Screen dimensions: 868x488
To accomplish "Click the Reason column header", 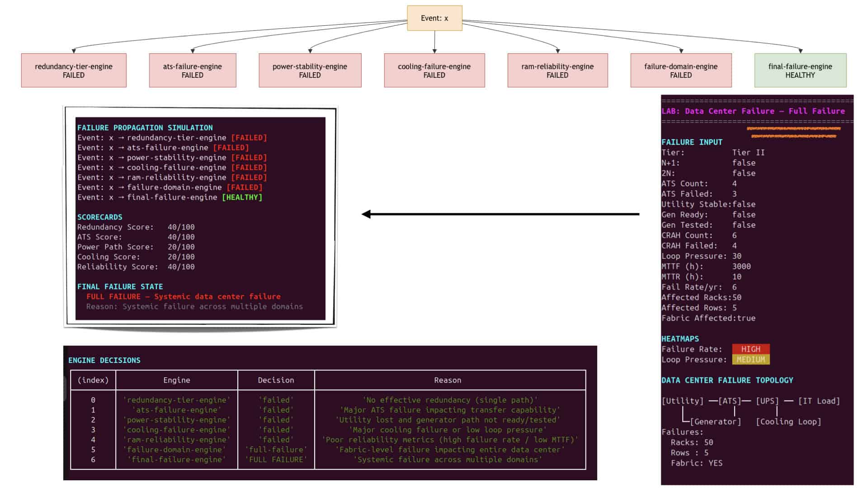I will click(448, 380).
